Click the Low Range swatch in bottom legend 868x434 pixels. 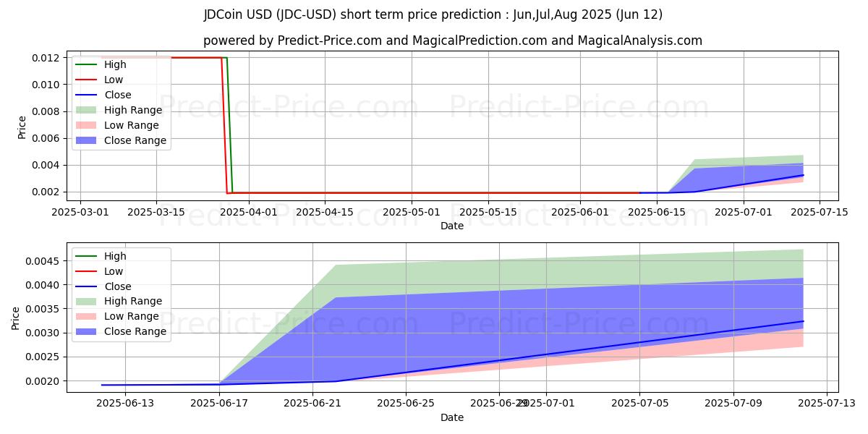pyautogui.click(x=86, y=317)
